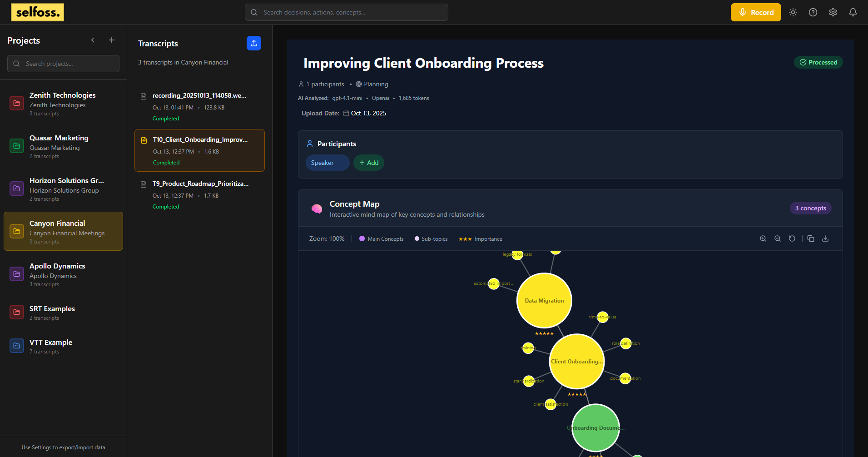
Task: Click the upload transcript icon button
Action: (254, 43)
